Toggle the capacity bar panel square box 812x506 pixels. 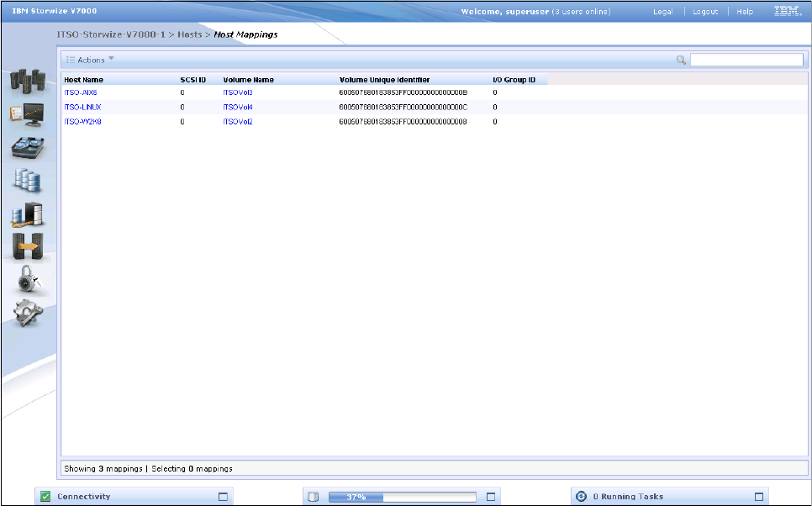(x=492, y=497)
